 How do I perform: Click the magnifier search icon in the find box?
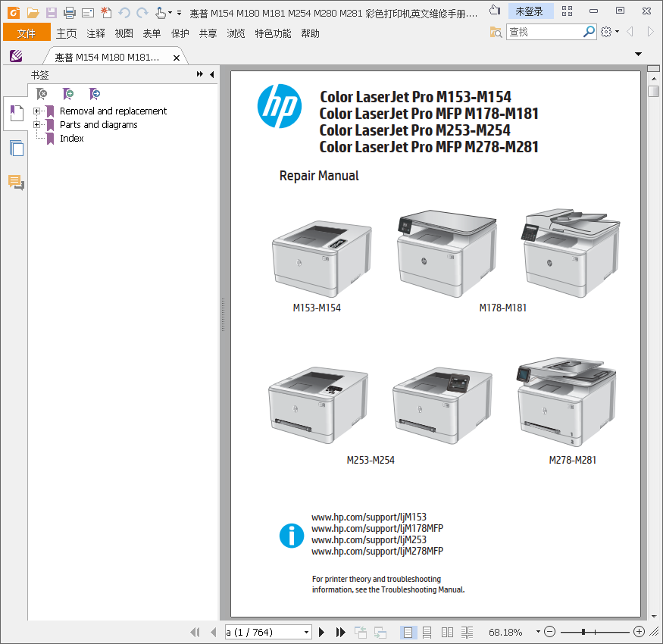click(589, 32)
